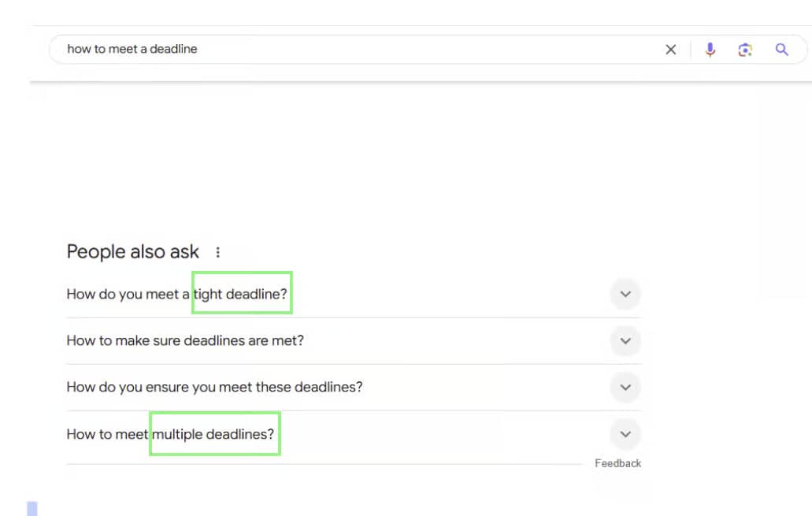The width and height of the screenshot is (812, 516).
Task: Open 'How do you meet a tight deadline?' question
Action: [177, 293]
